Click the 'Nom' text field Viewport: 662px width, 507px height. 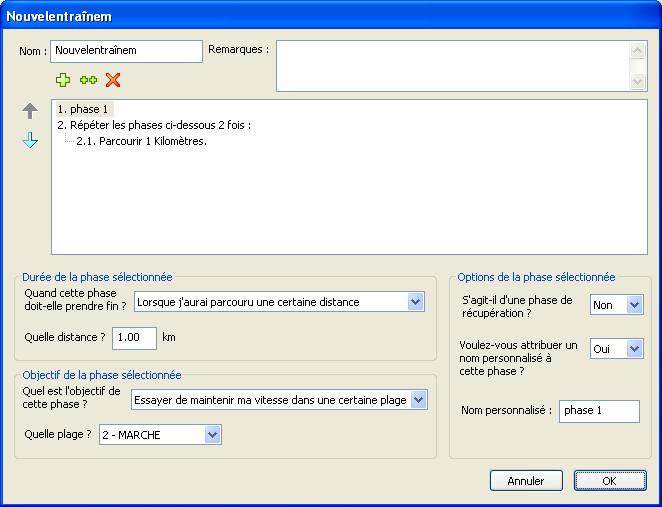(x=126, y=51)
